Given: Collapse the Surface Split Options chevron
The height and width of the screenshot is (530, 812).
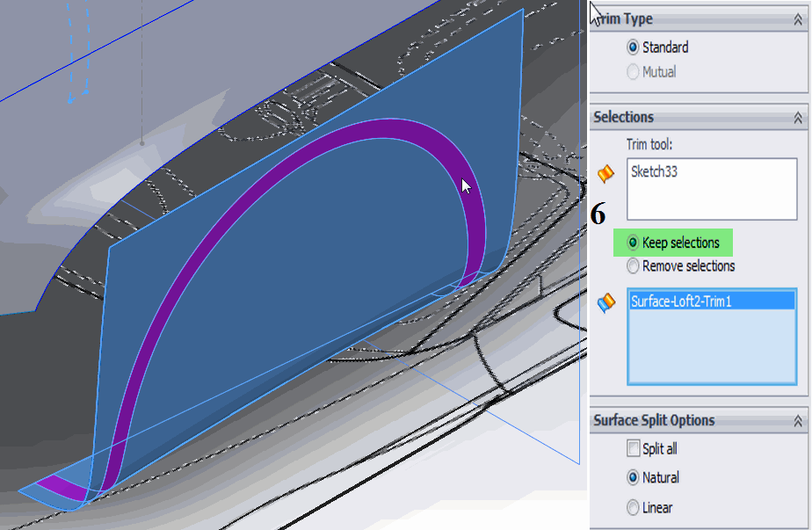Looking at the screenshot, I should coord(798,421).
